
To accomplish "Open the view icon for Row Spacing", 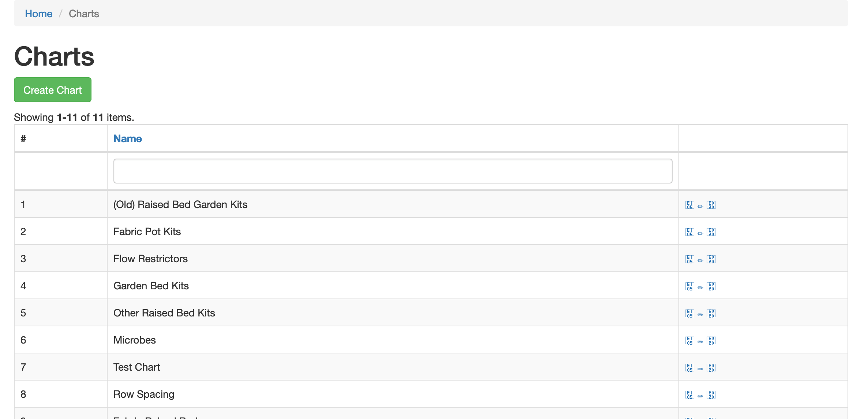I will pos(689,394).
